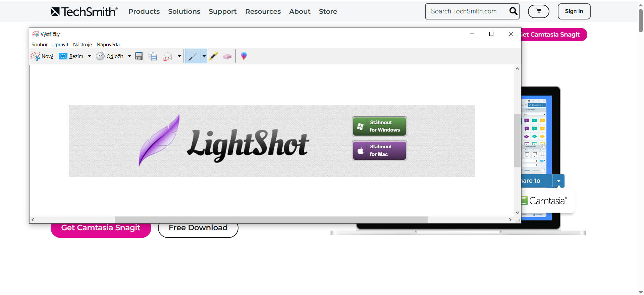Click the Nový new snip scissors icon
The image size is (644, 295).
(36, 56)
